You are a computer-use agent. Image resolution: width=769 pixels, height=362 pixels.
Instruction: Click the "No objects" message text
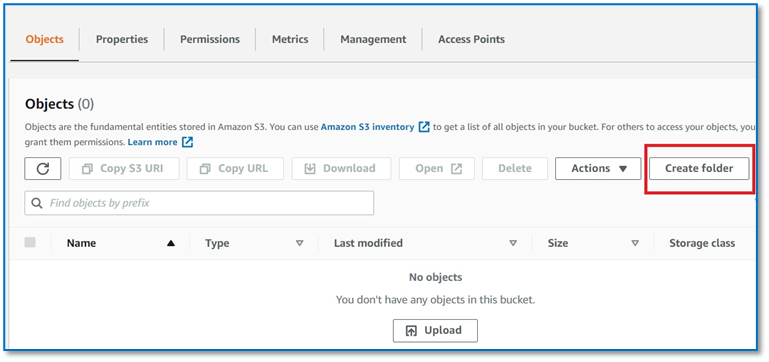point(436,277)
